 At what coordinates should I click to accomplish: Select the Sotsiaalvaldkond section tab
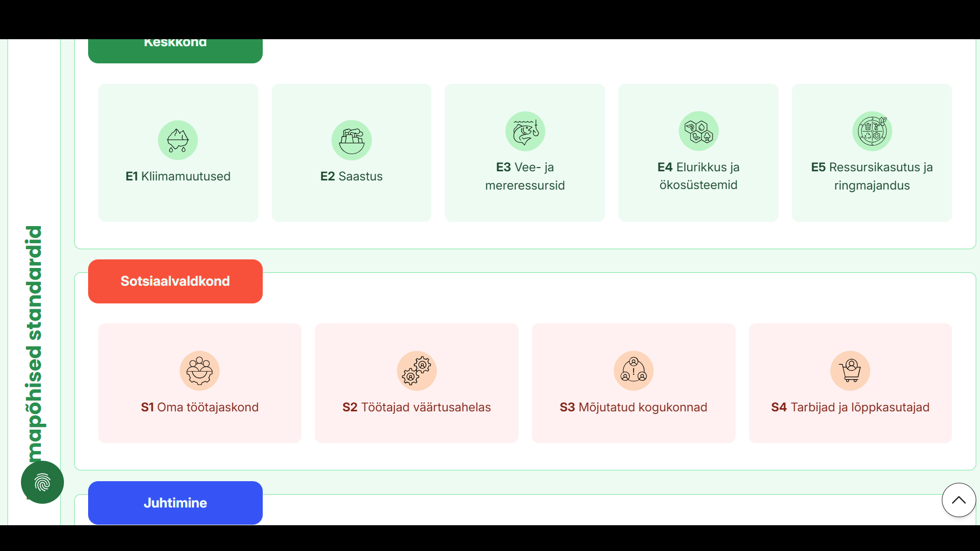coord(175,281)
